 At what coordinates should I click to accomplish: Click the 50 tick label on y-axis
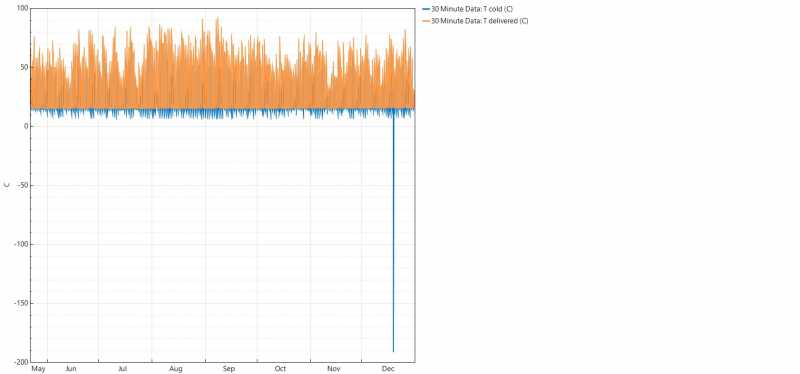tap(23, 67)
